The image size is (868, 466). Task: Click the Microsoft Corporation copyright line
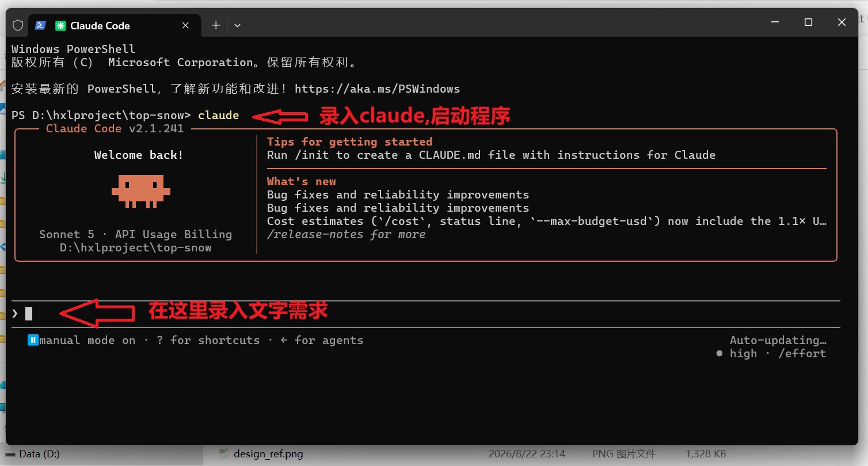pyautogui.click(x=184, y=63)
